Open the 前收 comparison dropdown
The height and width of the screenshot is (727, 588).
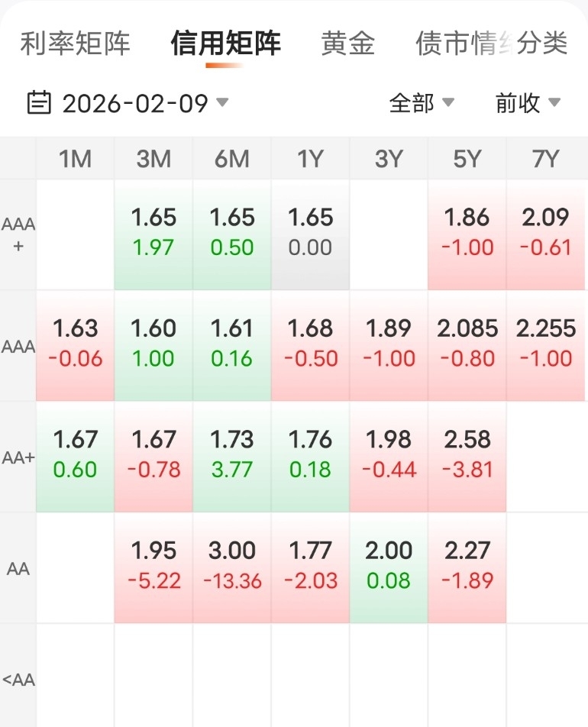click(528, 103)
